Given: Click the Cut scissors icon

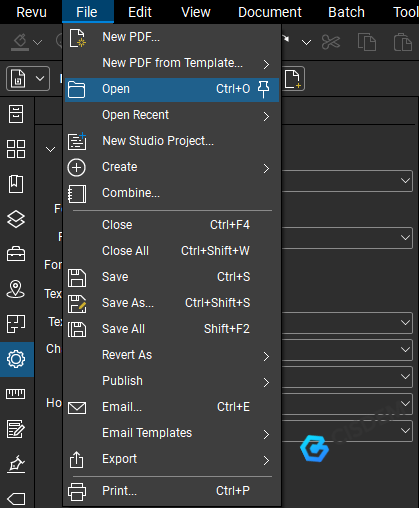Looking at the screenshot, I should [331, 42].
